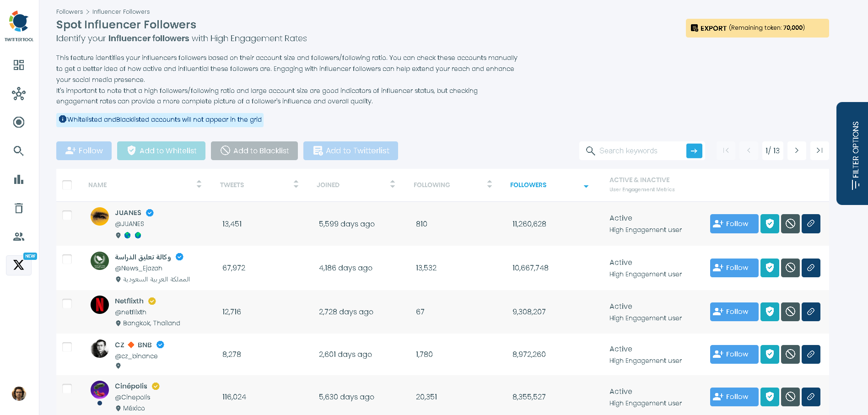This screenshot has height=415, width=868.
Task: Tick the checkbox for CZ BNB row
Action: [x=67, y=347]
